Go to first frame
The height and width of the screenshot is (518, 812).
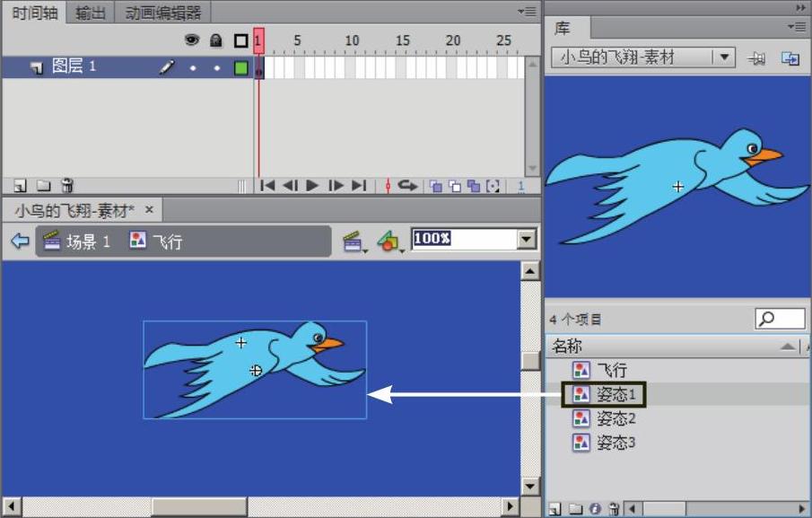[x=267, y=186]
